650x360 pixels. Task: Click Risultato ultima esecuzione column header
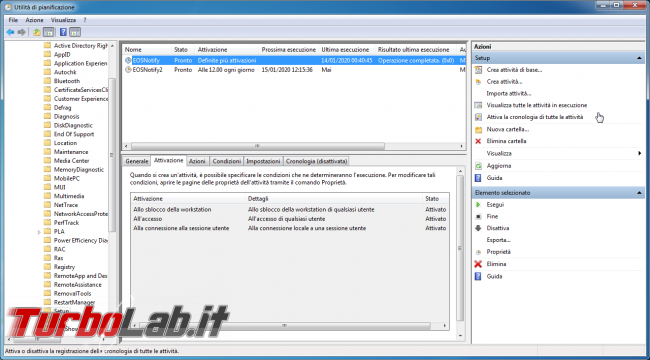[x=416, y=50]
